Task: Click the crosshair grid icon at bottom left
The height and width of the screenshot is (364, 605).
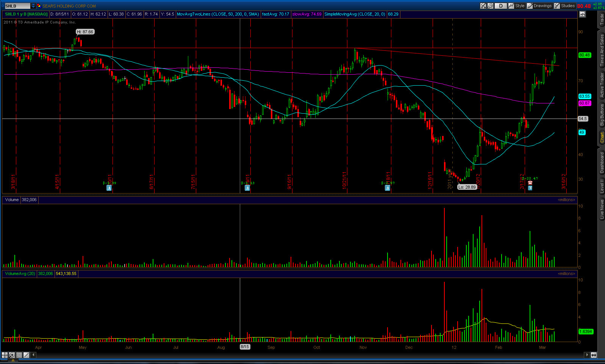Action: click(x=5, y=355)
